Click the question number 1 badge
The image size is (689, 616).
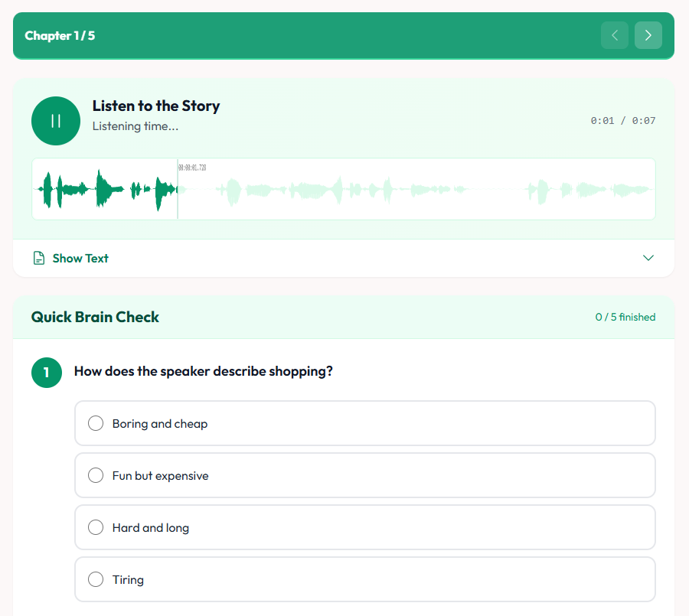[46, 373]
